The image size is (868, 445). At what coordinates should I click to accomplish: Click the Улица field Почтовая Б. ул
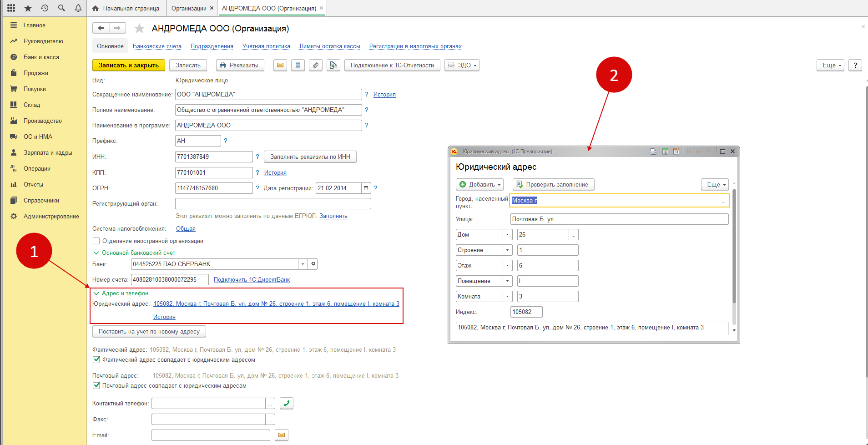[x=615, y=219]
